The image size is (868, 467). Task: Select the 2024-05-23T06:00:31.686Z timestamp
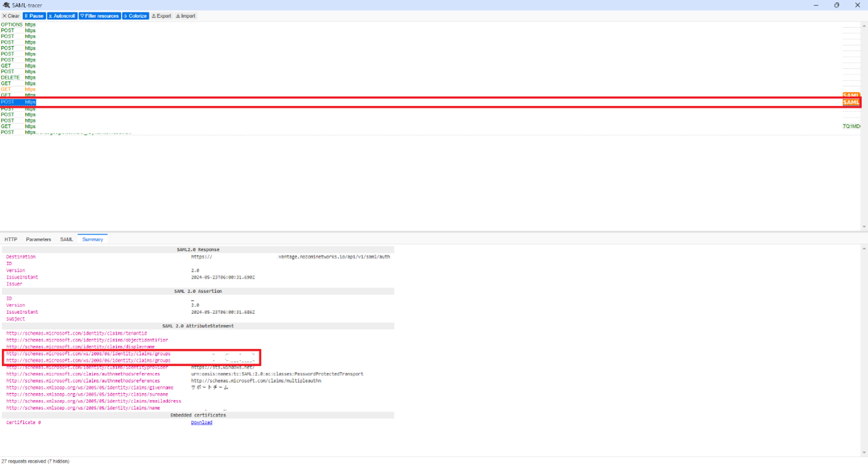[x=223, y=312]
